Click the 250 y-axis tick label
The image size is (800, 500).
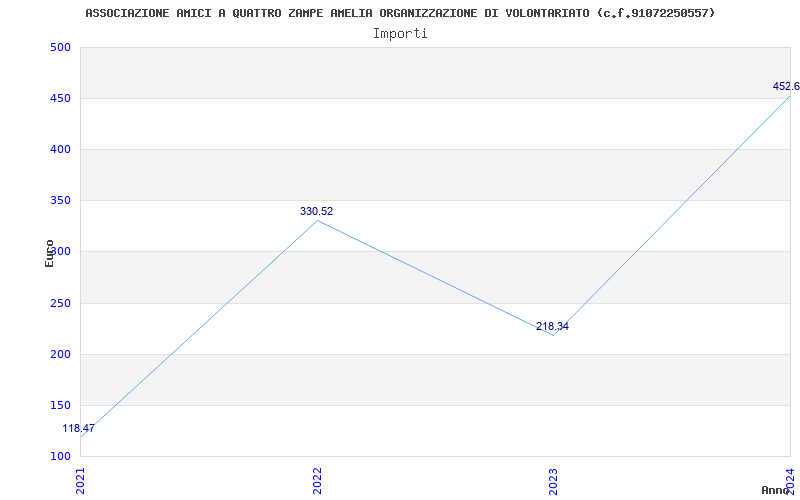pos(60,303)
